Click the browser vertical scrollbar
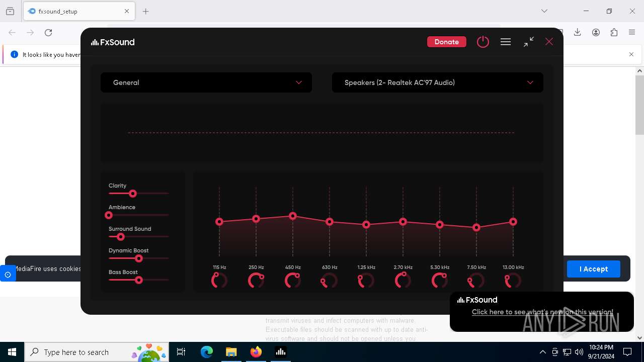644x362 pixels. [639, 105]
